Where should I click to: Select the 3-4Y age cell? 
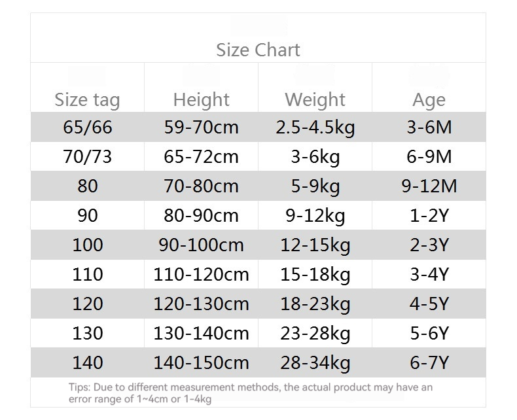[429, 274]
